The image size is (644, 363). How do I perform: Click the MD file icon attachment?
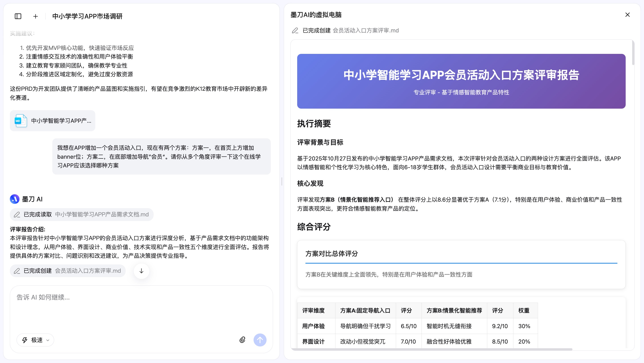click(21, 121)
